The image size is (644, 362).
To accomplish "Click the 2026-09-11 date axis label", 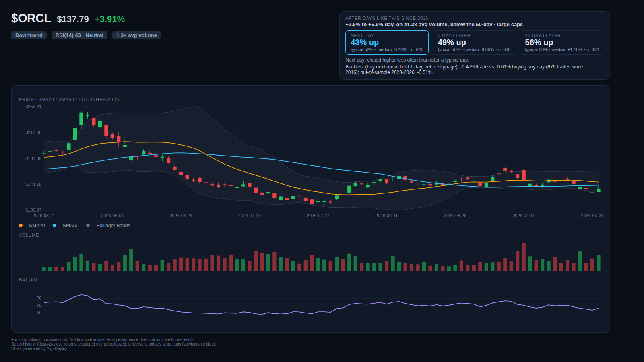I will [524, 216].
